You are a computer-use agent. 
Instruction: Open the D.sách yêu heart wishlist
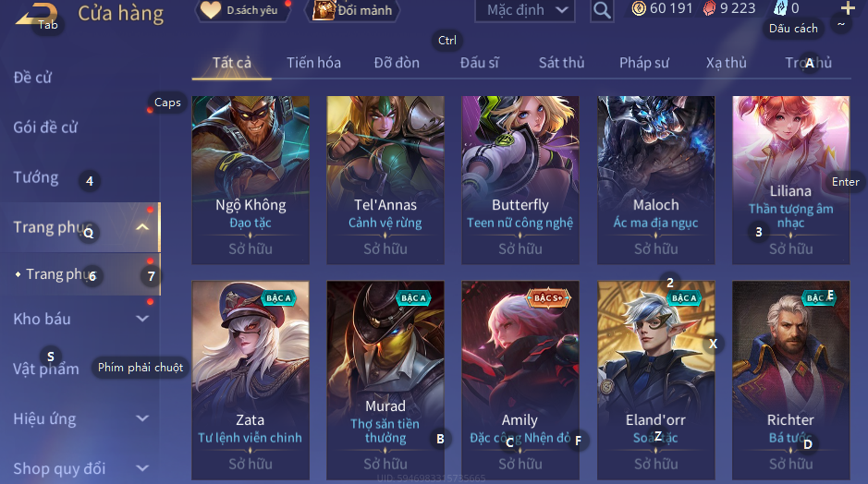point(211,10)
